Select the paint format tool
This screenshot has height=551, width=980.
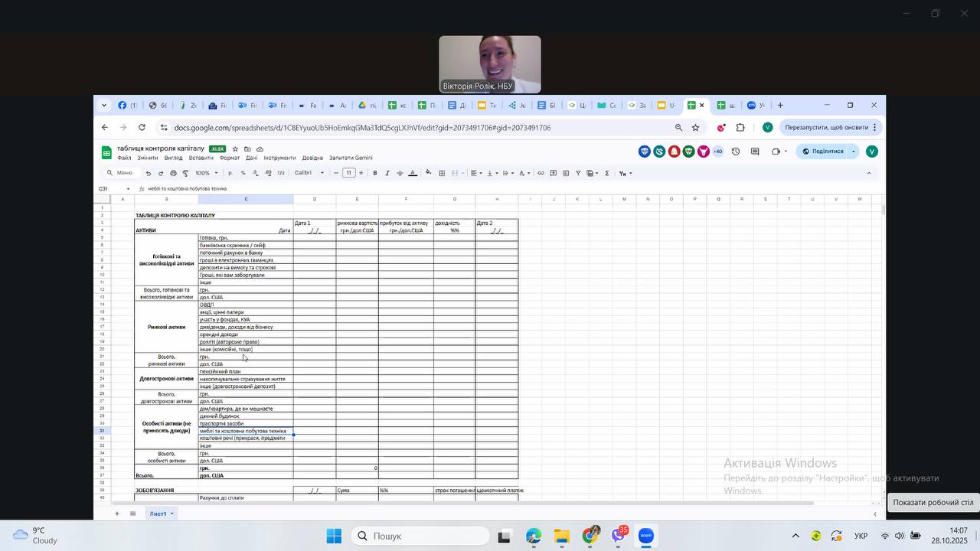coord(185,173)
